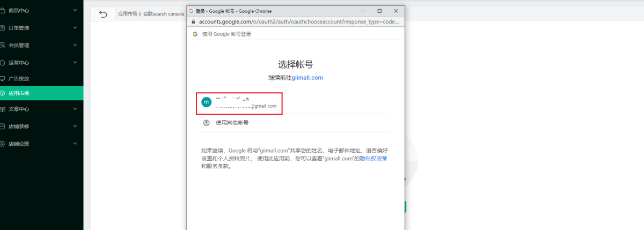This screenshot has width=644, height=230.
Task: Expand the 文章中心 menu chevron
Action: (x=75, y=109)
